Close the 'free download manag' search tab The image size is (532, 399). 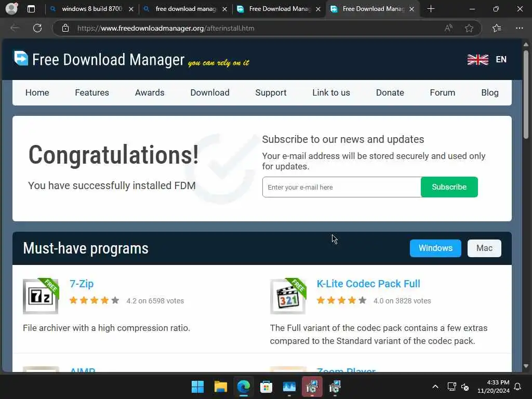tap(224, 9)
